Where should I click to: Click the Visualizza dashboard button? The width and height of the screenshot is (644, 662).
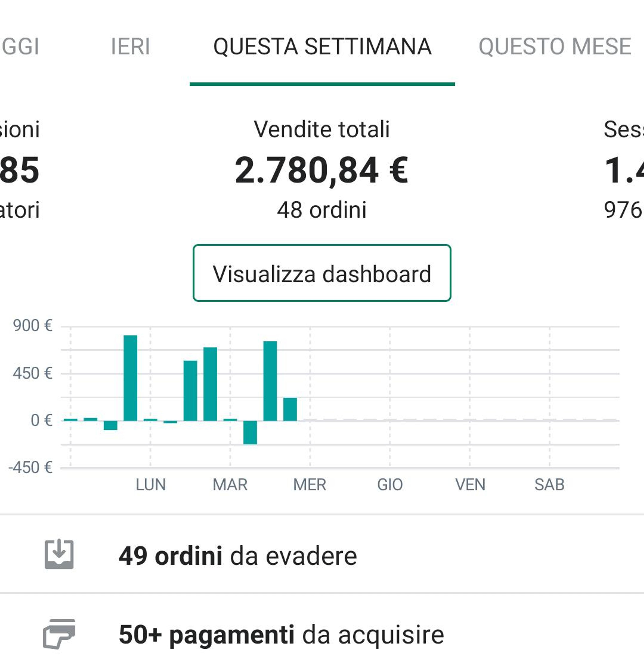(x=322, y=273)
